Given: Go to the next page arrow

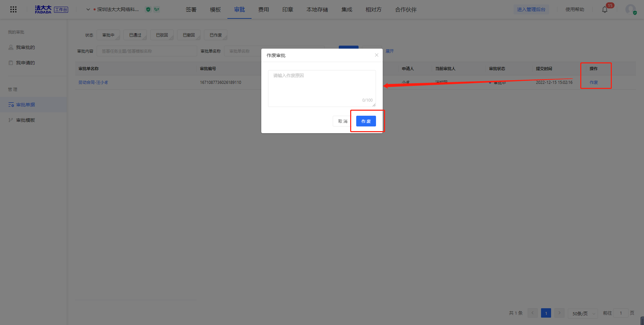Looking at the screenshot, I should click(x=559, y=313).
